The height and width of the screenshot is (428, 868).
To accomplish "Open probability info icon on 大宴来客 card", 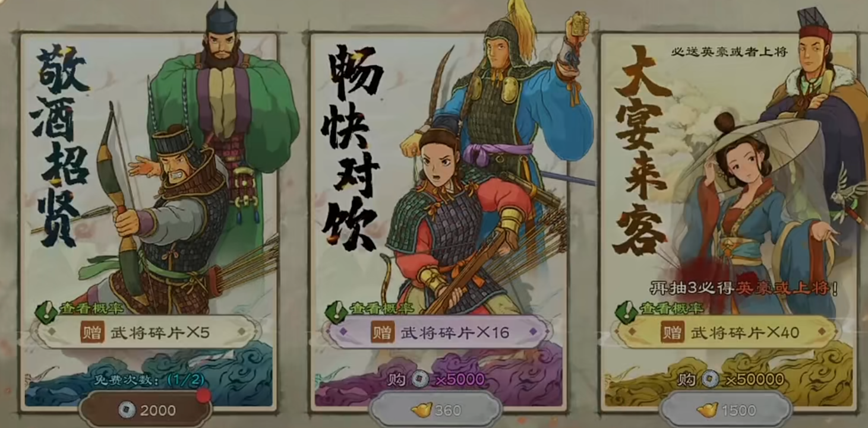I will (x=627, y=310).
